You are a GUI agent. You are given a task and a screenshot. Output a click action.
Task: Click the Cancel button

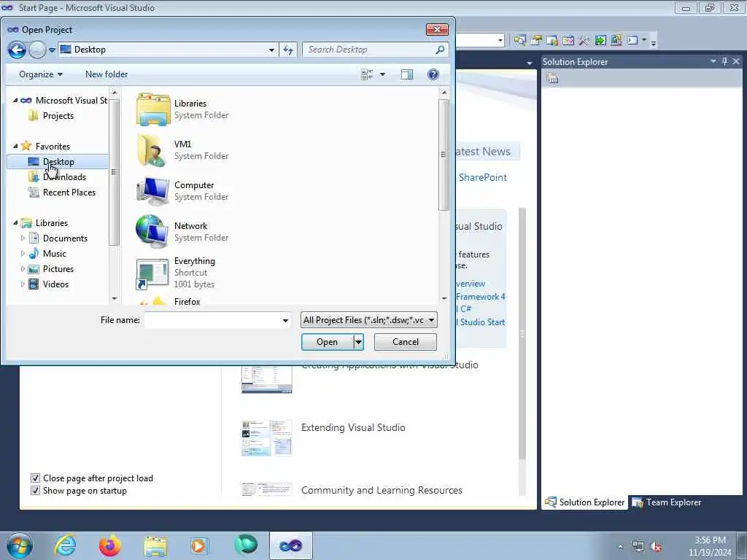point(406,342)
